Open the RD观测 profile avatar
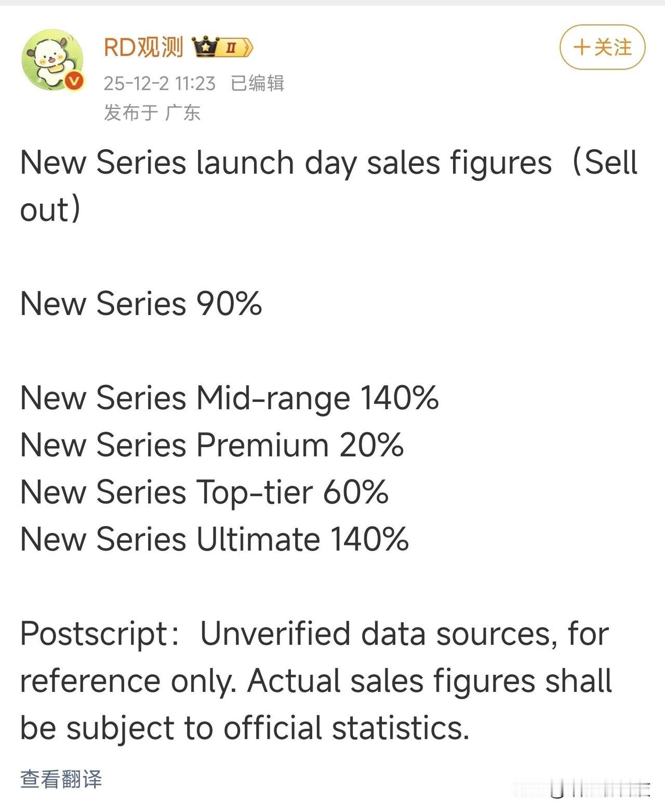The image size is (665, 812). pyautogui.click(x=52, y=59)
